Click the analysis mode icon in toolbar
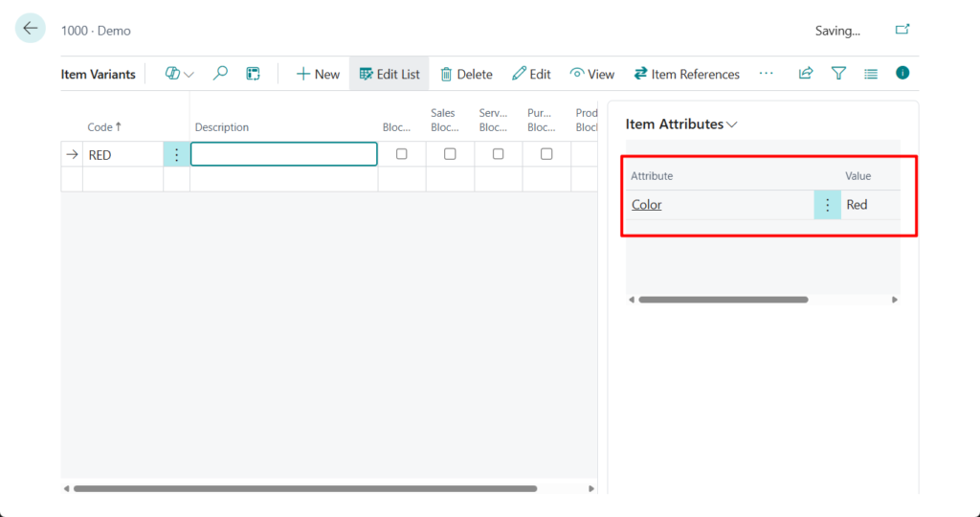Screen dimensions: 980x517 [x=253, y=74]
